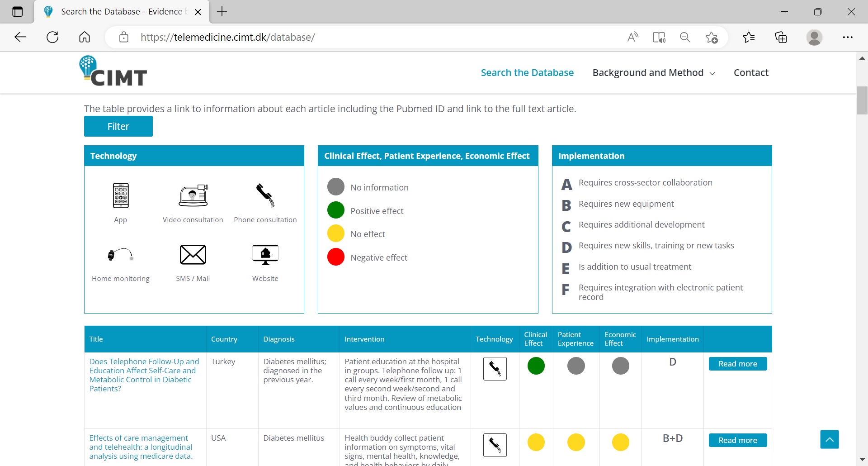Click the zoom out magnifier icon

[685, 37]
